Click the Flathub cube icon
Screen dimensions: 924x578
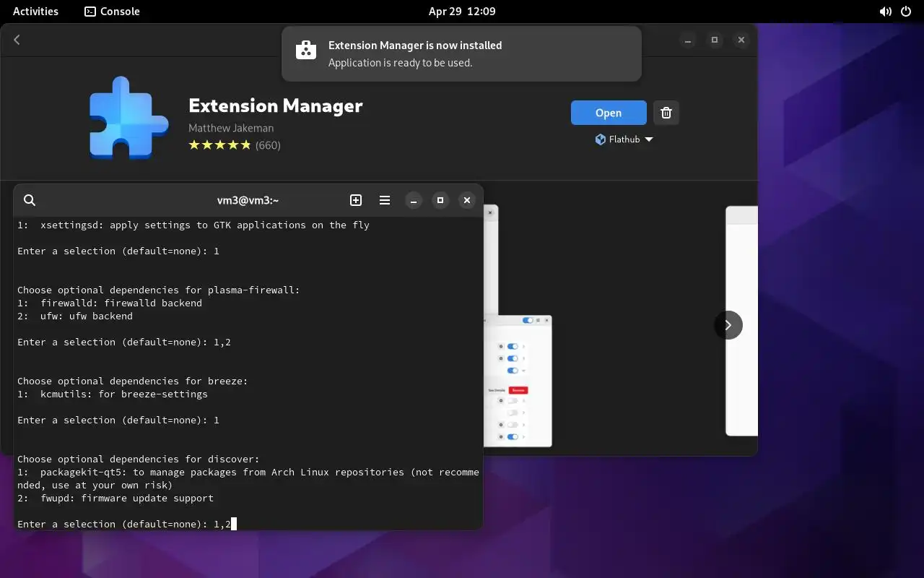[x=600, y=139]
